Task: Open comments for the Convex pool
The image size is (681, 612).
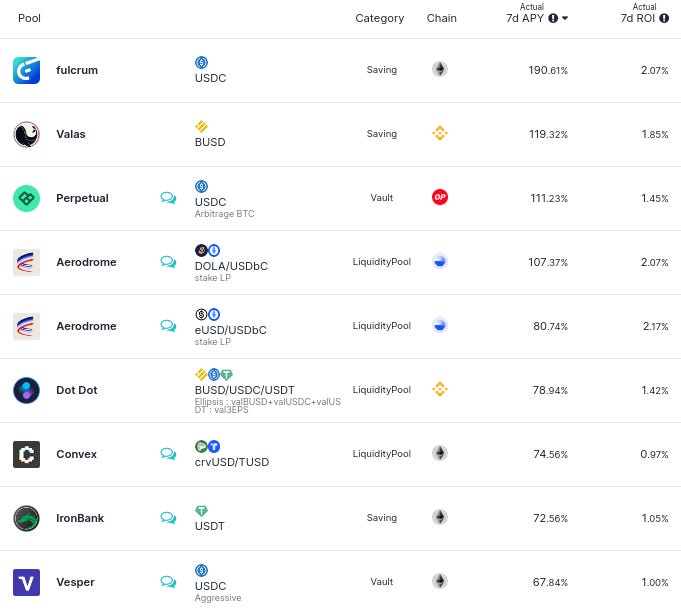Action: pyautogui.click(x=168, y=453)
